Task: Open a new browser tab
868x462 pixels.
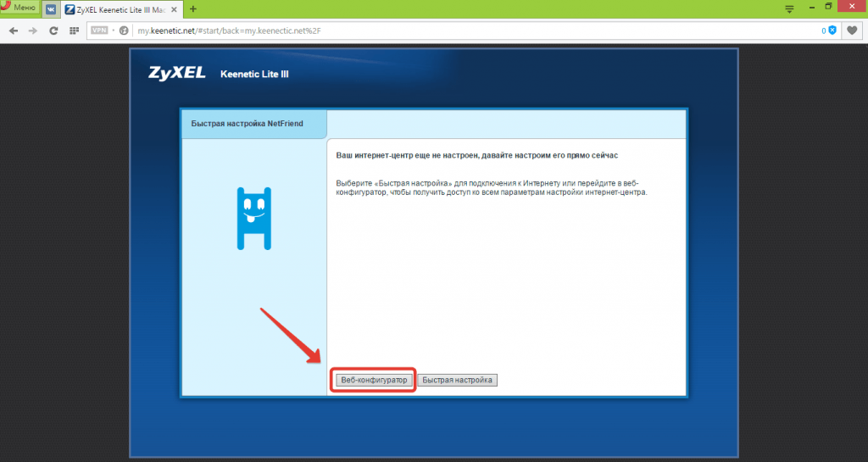Action: click(x=192, y=8)
